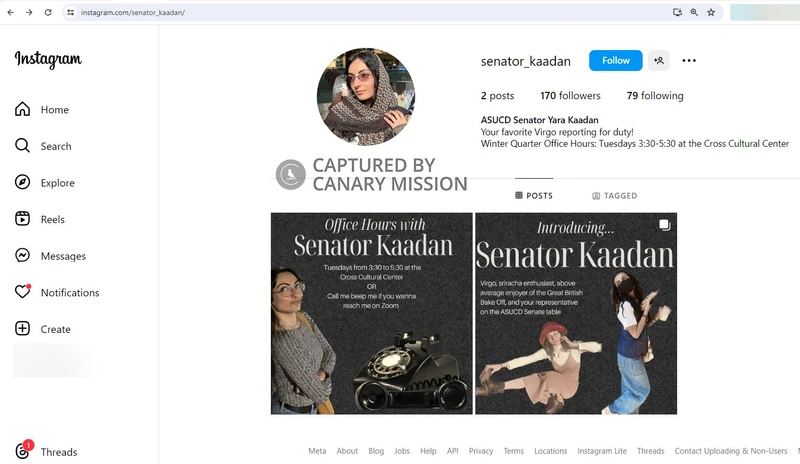View the 170 followers list

coord(570,96)
